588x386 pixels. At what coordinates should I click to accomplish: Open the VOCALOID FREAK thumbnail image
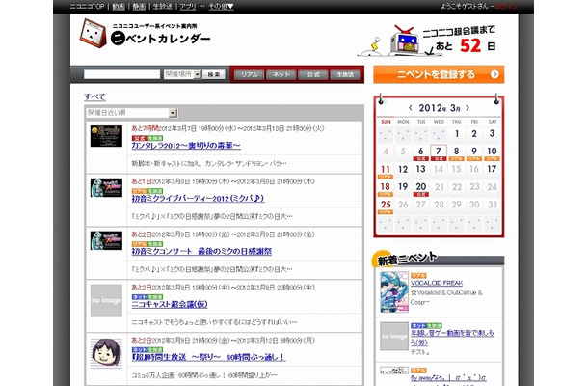(x=394, y=292)
